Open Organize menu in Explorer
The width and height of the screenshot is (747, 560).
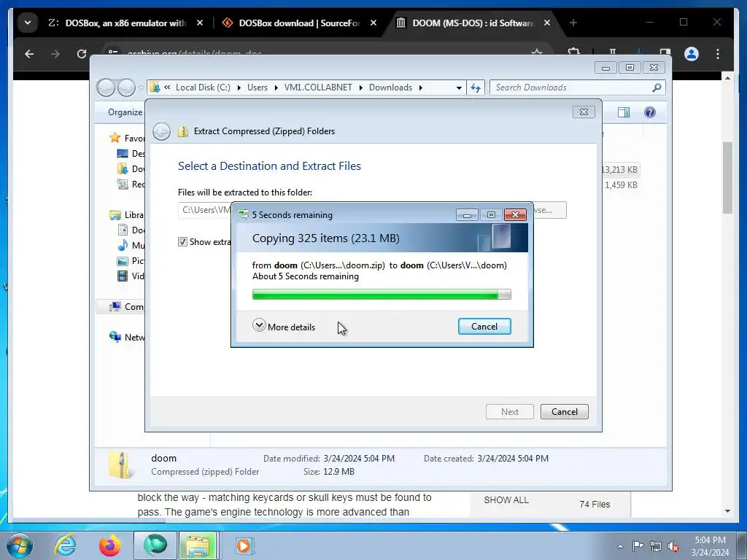tap(125, 112)
